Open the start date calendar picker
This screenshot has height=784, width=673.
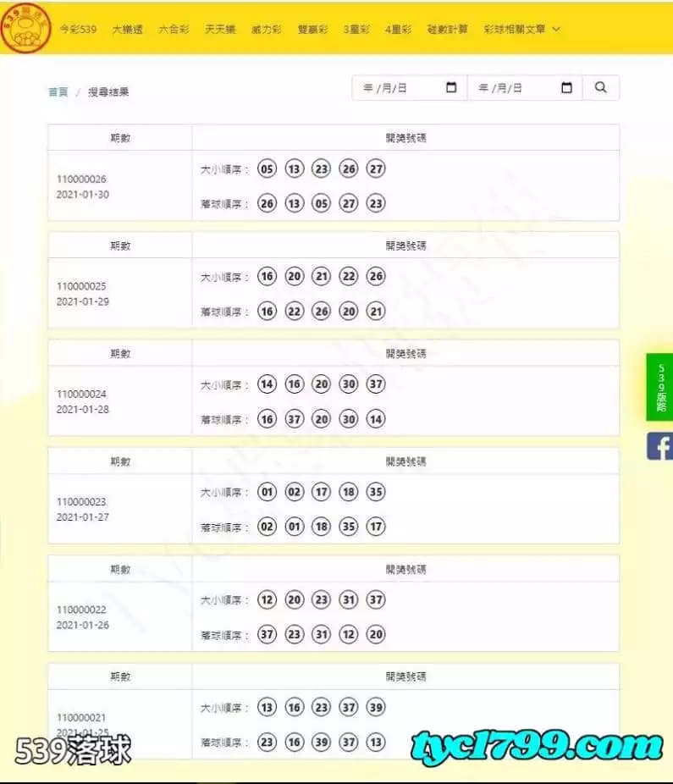(451, 87)
